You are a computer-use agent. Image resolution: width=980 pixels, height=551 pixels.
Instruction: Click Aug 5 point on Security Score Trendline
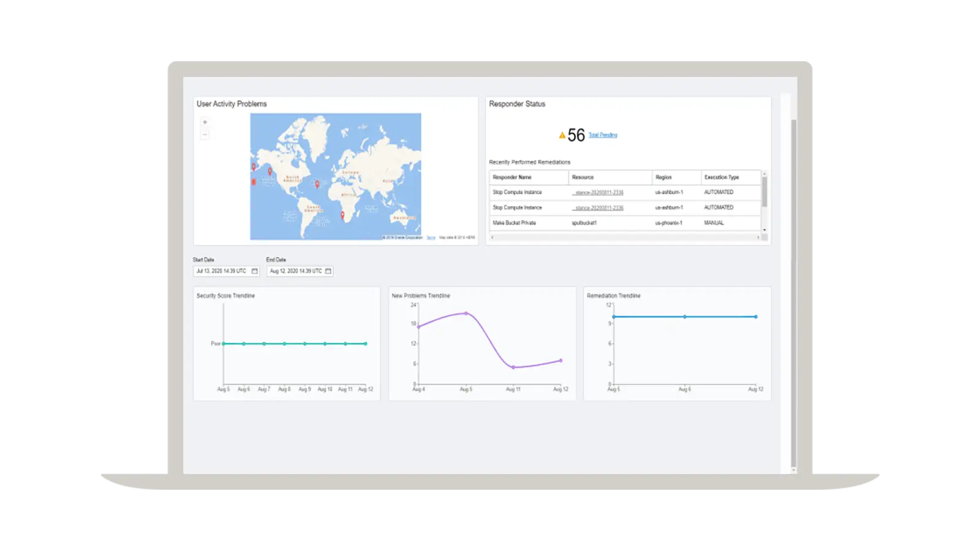[224, 343]
